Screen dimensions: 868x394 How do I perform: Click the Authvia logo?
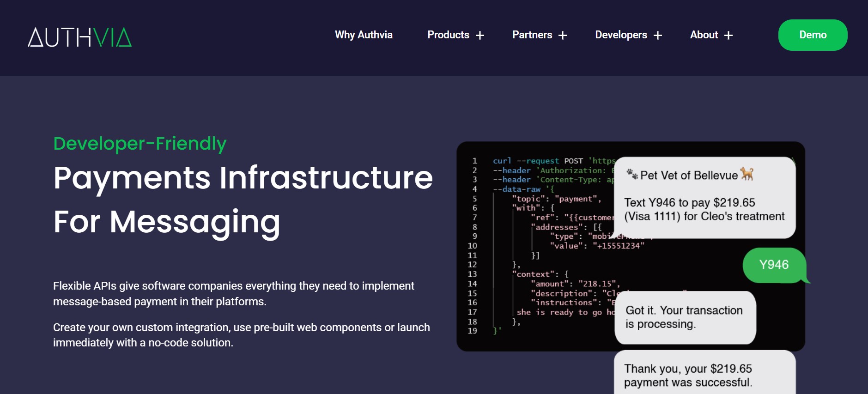pyautogui.click(x=79, y=37)
